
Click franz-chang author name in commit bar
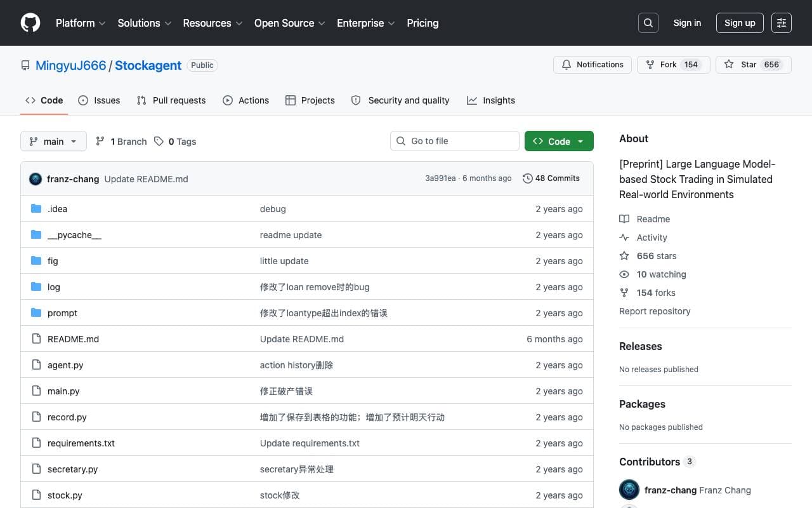[x=73, y=179]
